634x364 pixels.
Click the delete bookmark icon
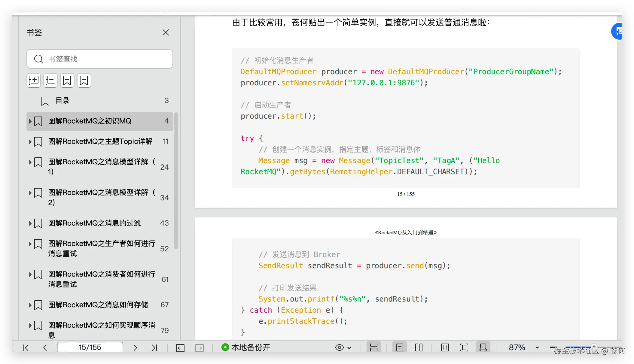coord(84,80)
